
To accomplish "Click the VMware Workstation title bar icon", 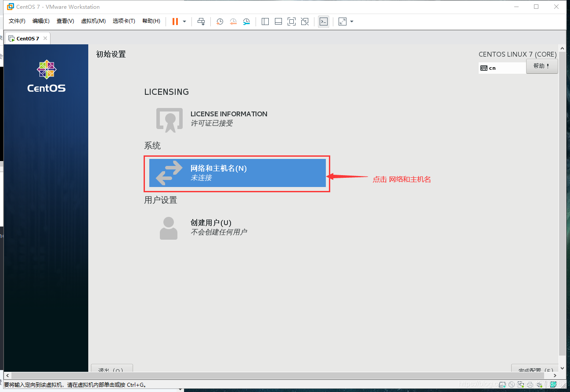I will pos(10,7).
